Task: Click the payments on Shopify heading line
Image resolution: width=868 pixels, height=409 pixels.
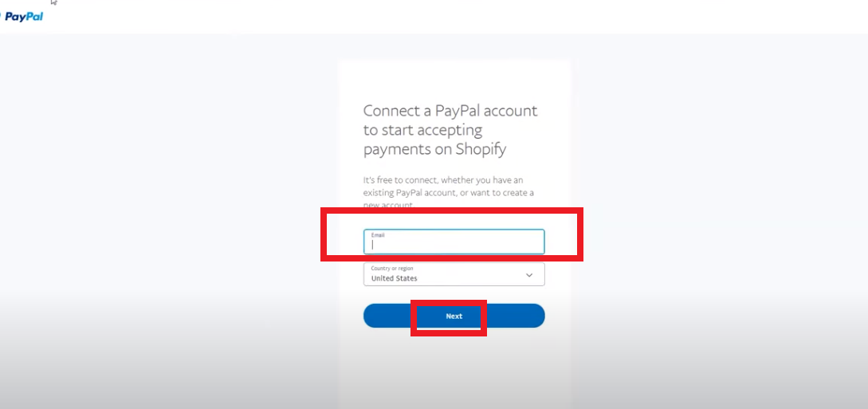Action: point(434,149)
